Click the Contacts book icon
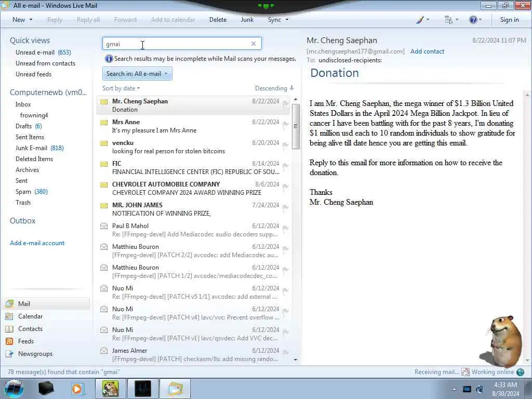Viewport: 532px width, 399px height. (9, 329)
